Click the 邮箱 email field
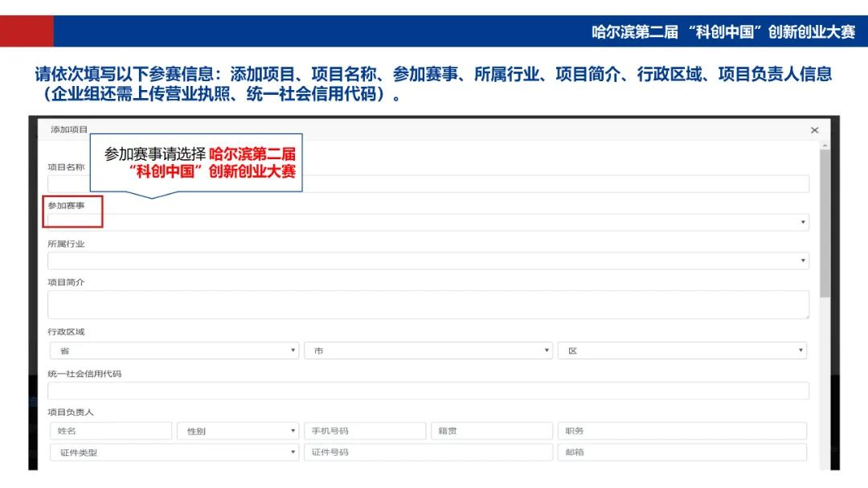Image resolution: width=868 pixels, height=488 pixels. tap(682, 452)
